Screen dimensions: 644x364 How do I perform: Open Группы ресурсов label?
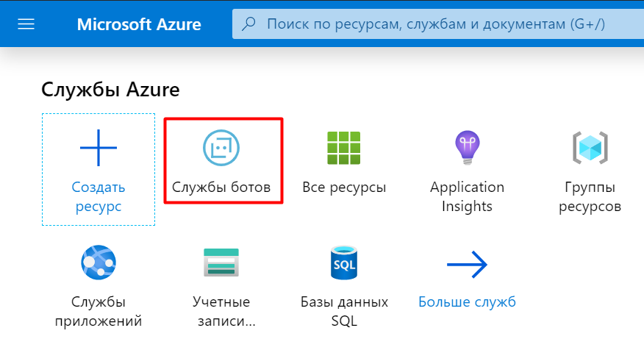click(x=590, y=196)
